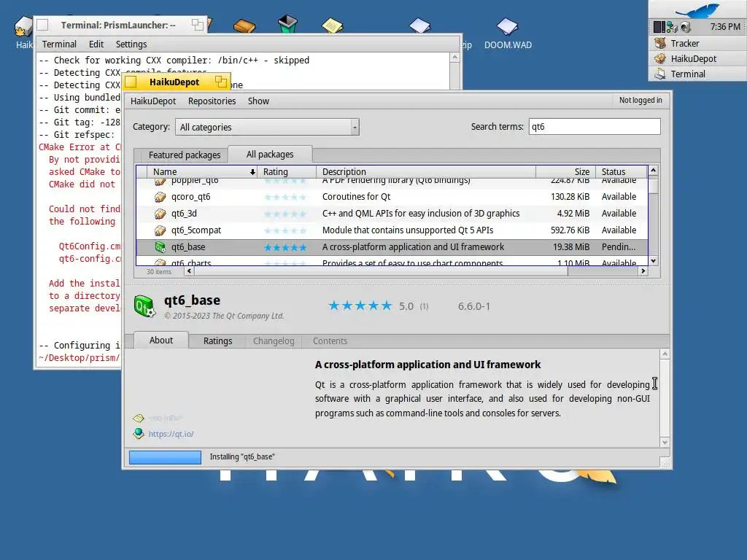Click the HaikuDepot window zoom button
The width and height of the screenshot is (747, 560).
220,82
